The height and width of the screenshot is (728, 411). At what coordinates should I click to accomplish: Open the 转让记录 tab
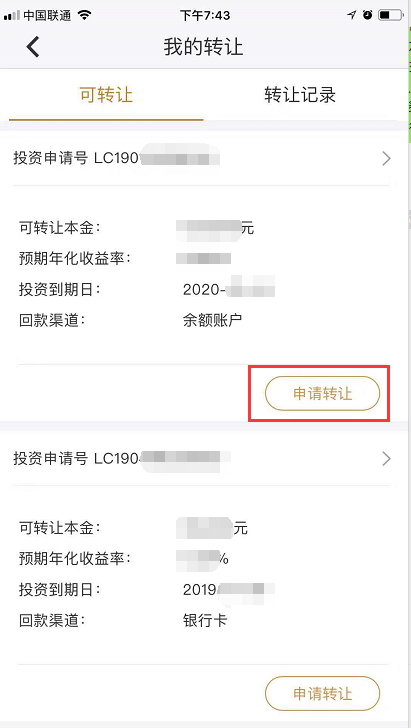coord(300,95)
